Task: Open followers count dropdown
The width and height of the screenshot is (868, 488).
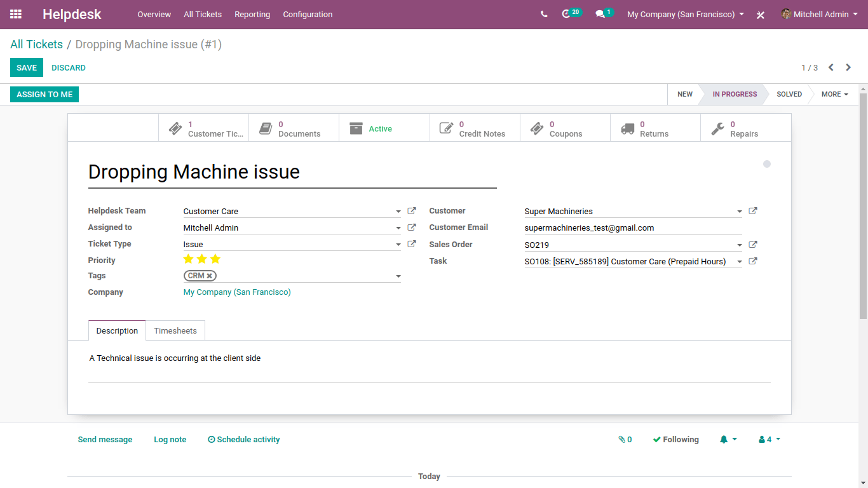Action: [770, 439]
